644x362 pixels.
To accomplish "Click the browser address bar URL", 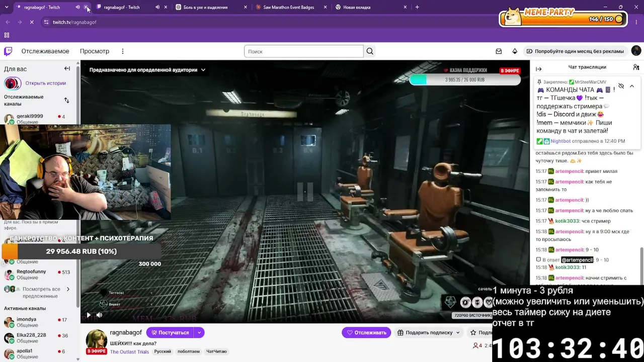I will [x=74, y=22].
